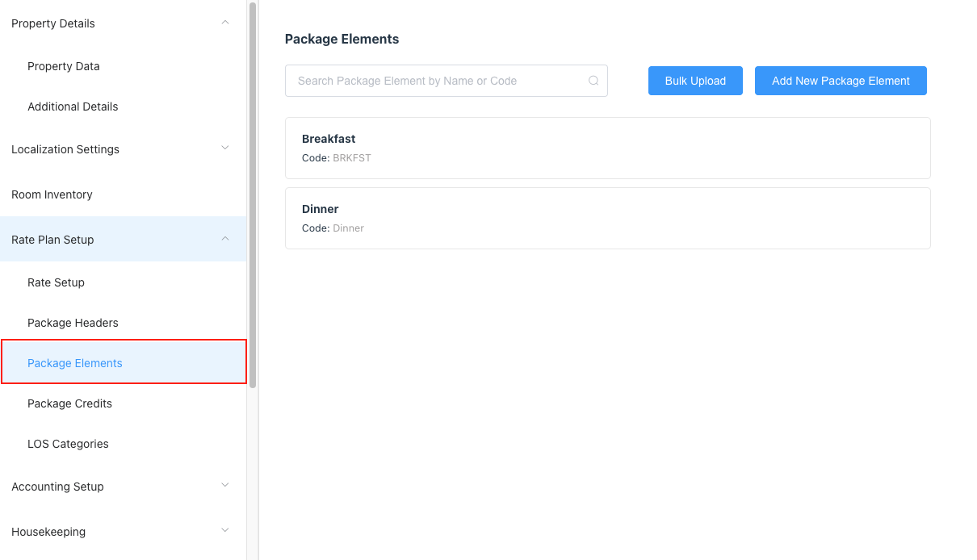Select Rate Setup submenu item

click(x=56, y=282)
